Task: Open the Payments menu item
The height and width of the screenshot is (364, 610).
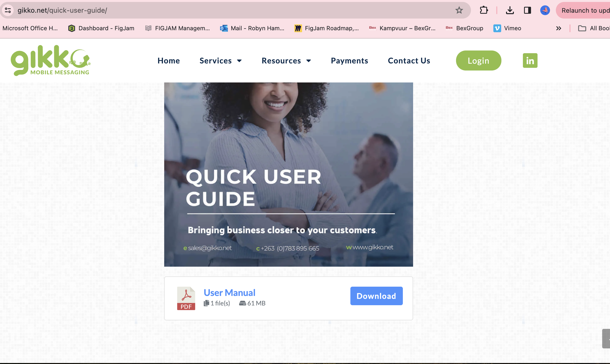Action: (x=349, y=61)
